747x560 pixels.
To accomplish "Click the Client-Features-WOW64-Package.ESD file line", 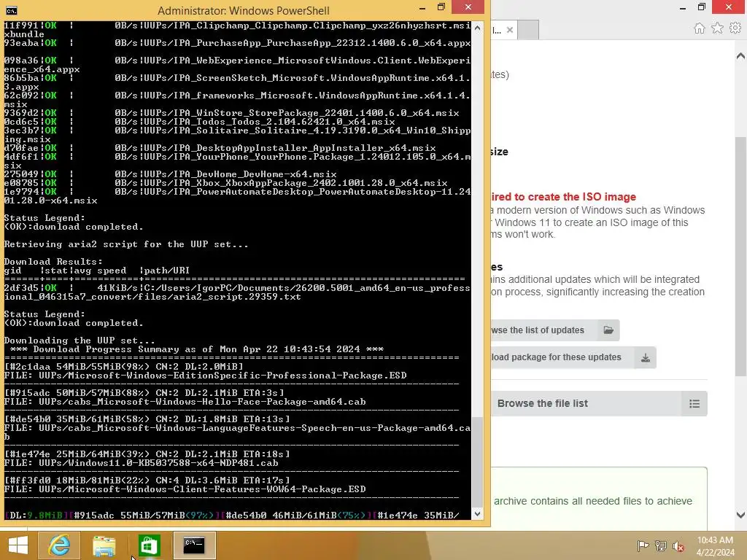I will (x=185, y=489).
